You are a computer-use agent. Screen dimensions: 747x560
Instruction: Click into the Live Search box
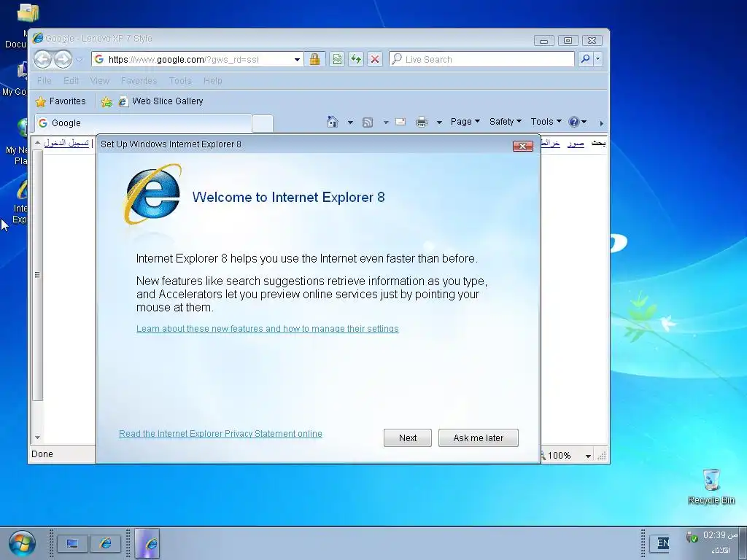(x=481, y=60)
